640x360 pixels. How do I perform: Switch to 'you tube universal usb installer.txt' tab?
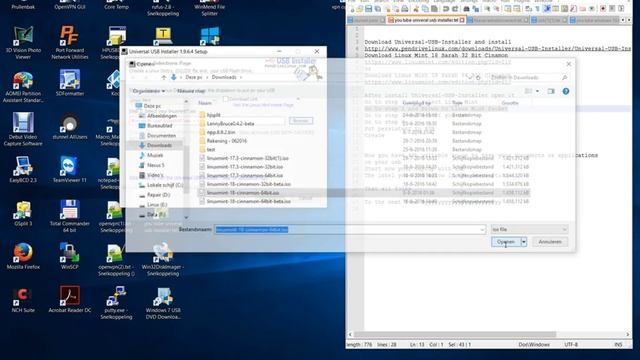coord(427,20)
